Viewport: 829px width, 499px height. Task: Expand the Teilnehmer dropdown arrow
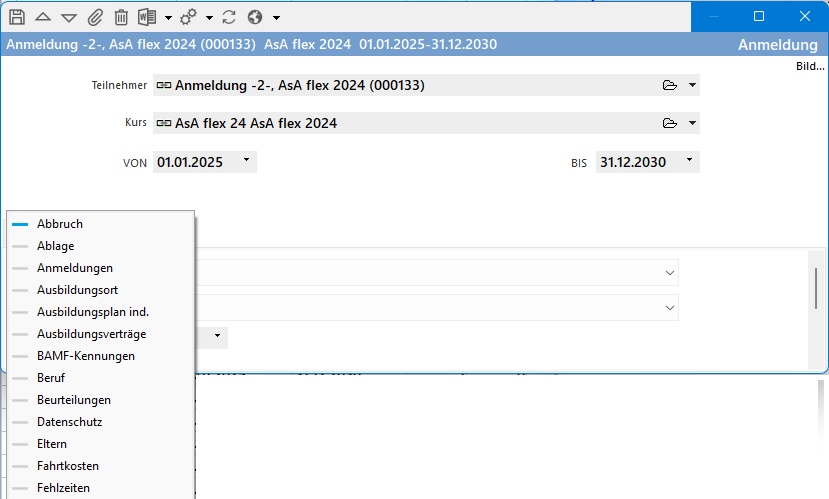point(692,86)
